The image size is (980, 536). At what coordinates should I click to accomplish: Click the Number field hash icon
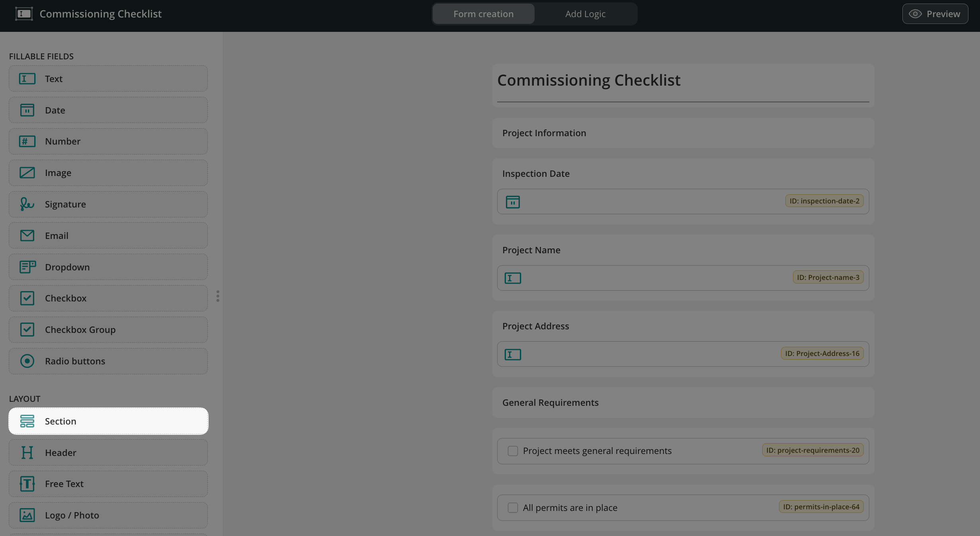pyautogui.click(x=27, y=141)
